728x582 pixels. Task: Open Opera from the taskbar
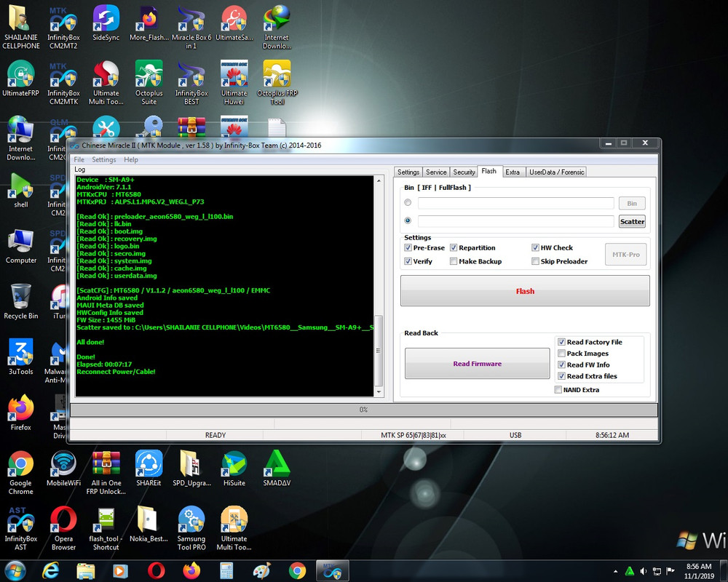(x=156, y=571)
